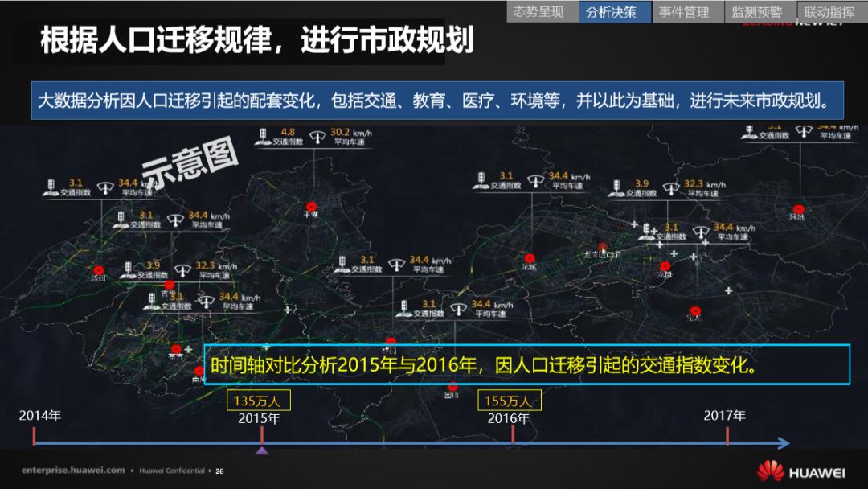Click the white plus sign beside 布吉 marker
The height and width of the screenshot is (489, 868).
pyautogui.click(x=189, y=349)
